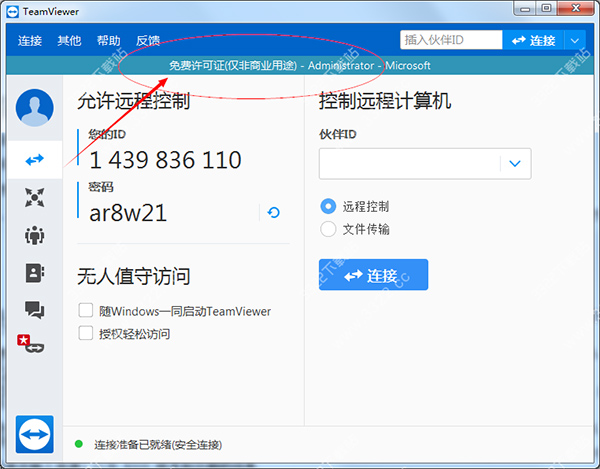The image size is (600, 469).
Task: Open the Meeting sidebar icon
Action: (34, 197)
